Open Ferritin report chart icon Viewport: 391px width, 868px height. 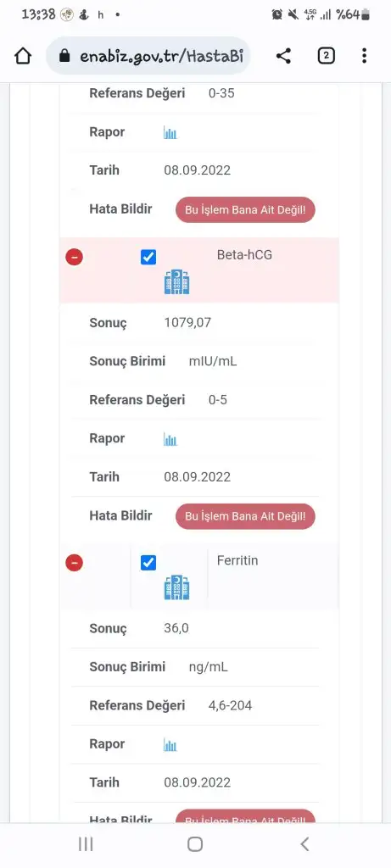point(170,744)
